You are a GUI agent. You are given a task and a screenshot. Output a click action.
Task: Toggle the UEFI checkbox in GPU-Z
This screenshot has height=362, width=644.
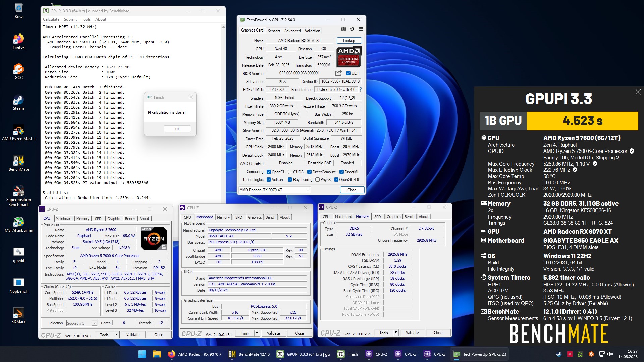tap(348, 73)
